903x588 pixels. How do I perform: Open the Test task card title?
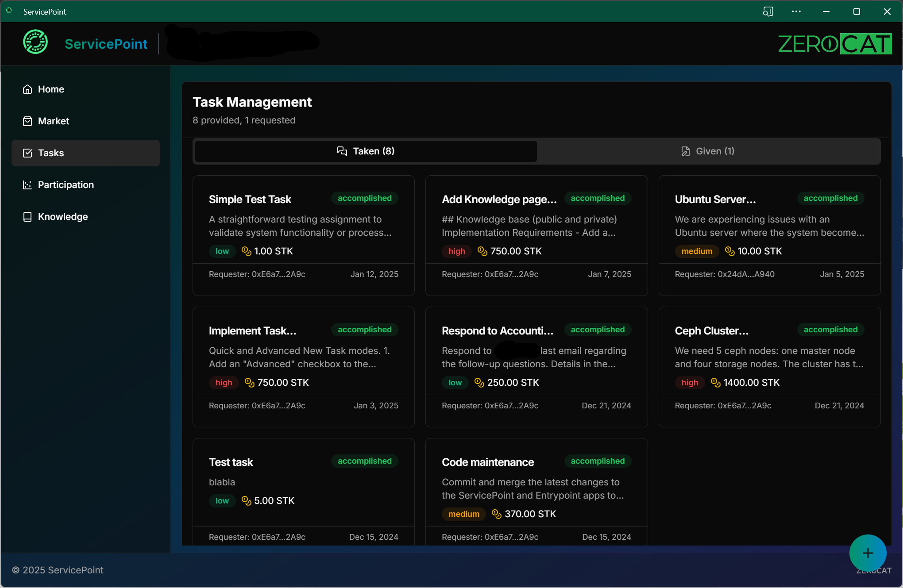click(231, 462)
